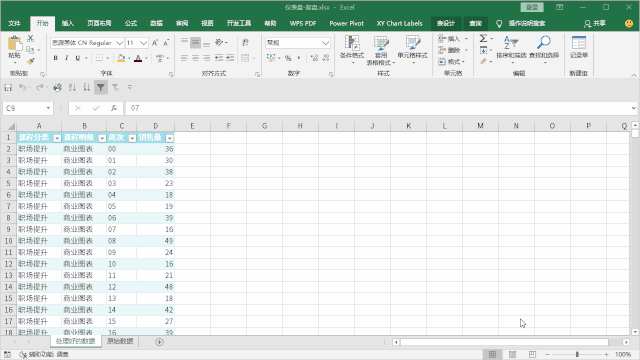Toggle Bold formatting
This screenshot has width=640, height=360.
[x=56, y=58]
